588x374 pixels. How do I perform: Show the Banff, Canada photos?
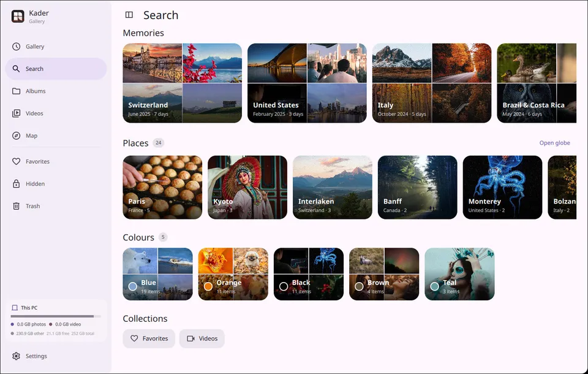(x=417, y=188)
